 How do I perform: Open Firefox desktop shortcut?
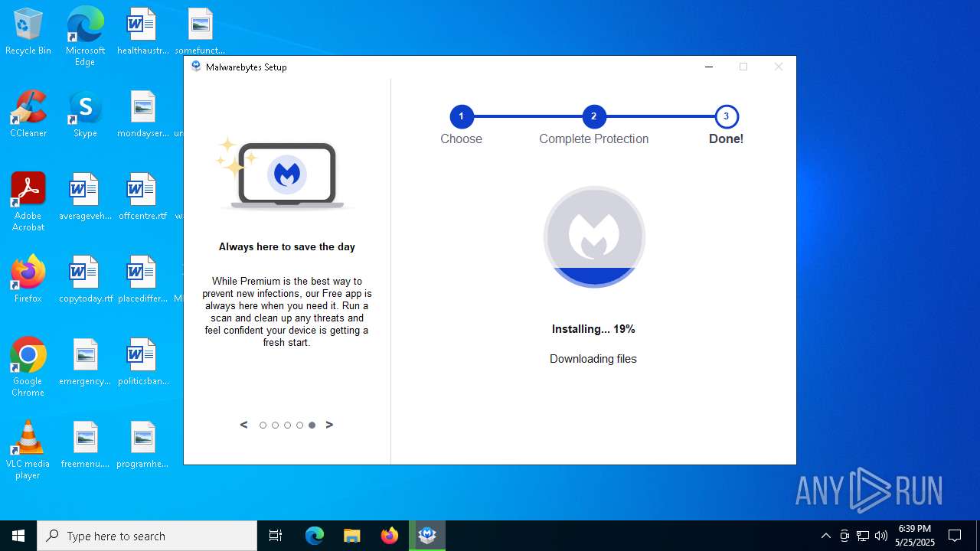click(28, 280)
